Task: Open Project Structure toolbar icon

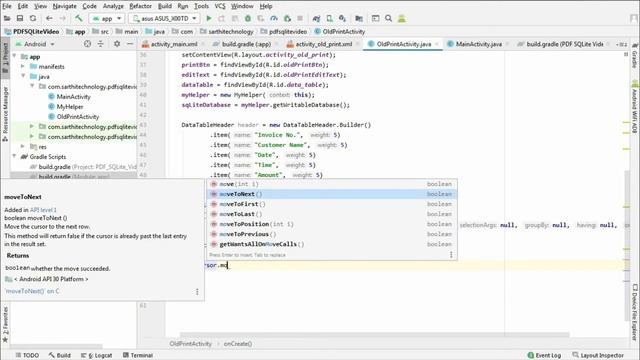Action: click(359, 18)
